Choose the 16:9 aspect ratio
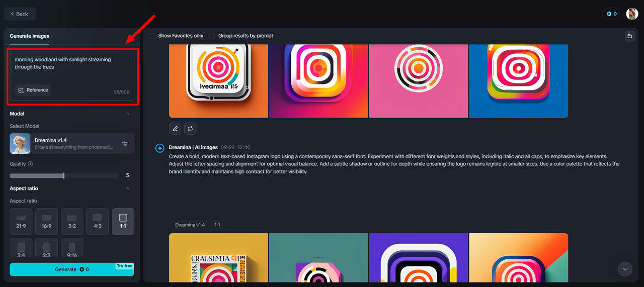Screen dimensions: 644x287 click(x=47, y=222)
